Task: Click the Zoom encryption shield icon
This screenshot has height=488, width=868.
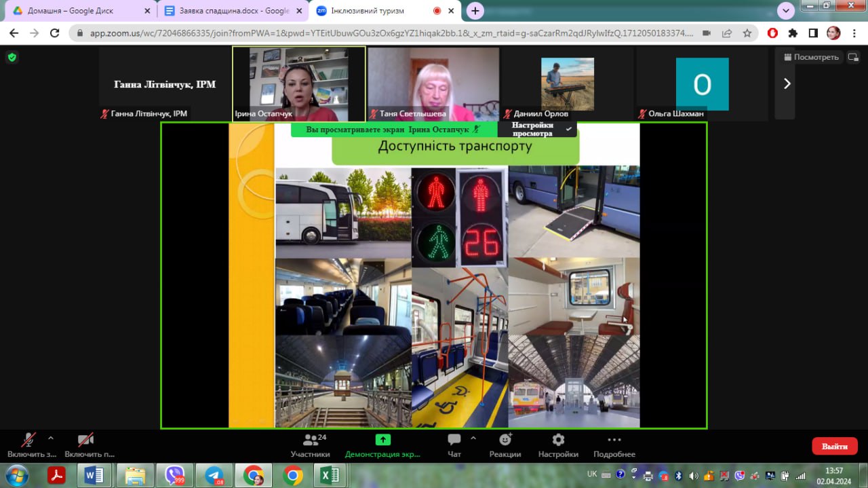Action: pos(12,58)
